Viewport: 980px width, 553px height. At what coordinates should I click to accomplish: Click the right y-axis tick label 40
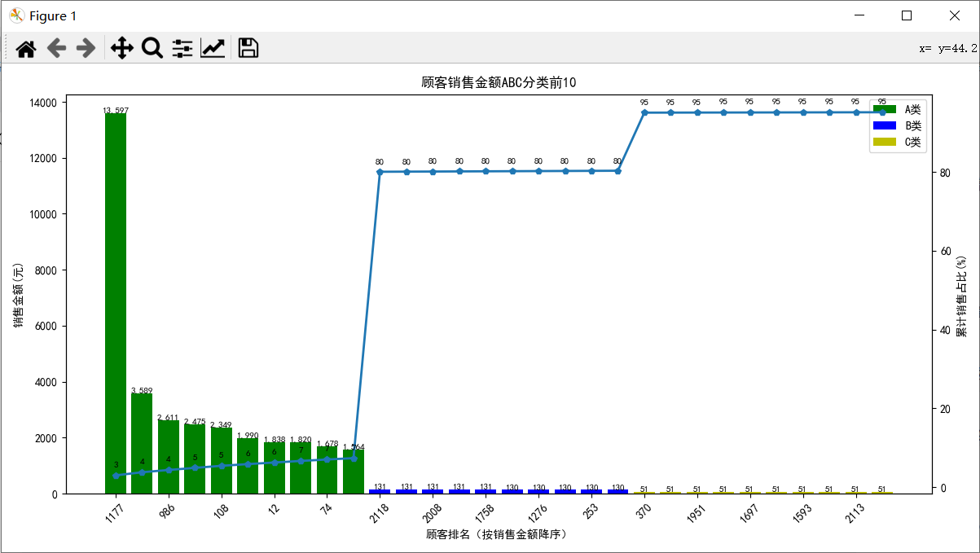coord(945,330)
